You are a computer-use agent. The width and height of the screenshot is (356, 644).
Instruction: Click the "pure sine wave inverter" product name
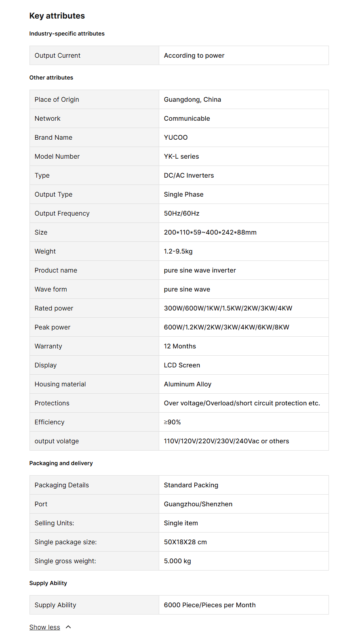pos(200,270)
